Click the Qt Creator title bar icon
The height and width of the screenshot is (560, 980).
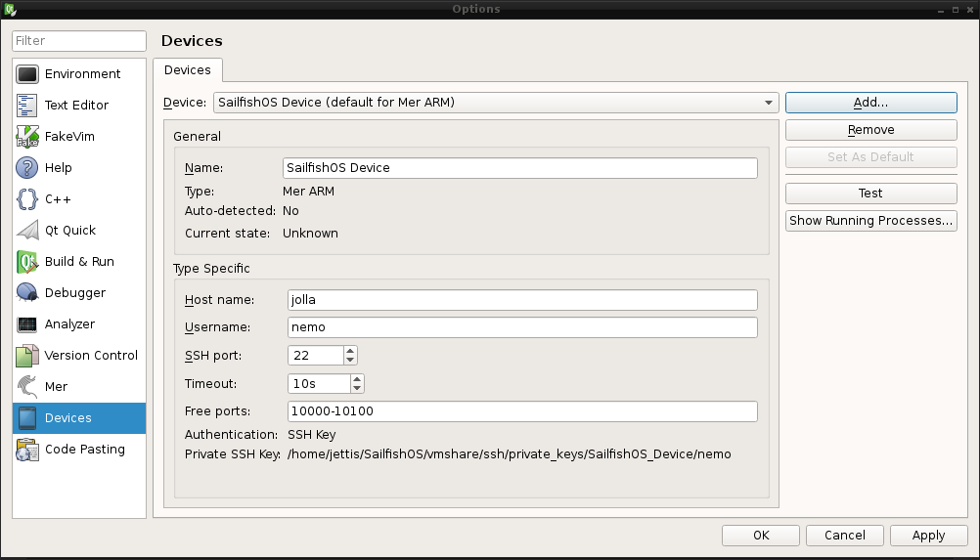click(10, 10)
